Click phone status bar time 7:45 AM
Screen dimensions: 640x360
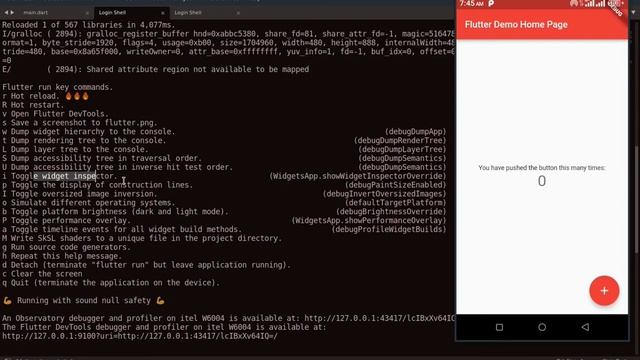click(x=471, y=4)
